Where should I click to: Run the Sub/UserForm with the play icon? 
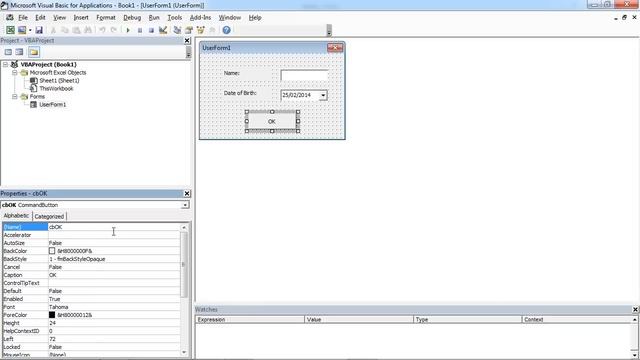coord(128,30)
